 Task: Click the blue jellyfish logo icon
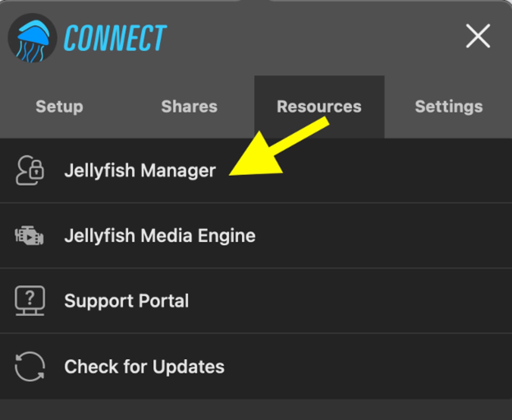click(x=33, y=38)
